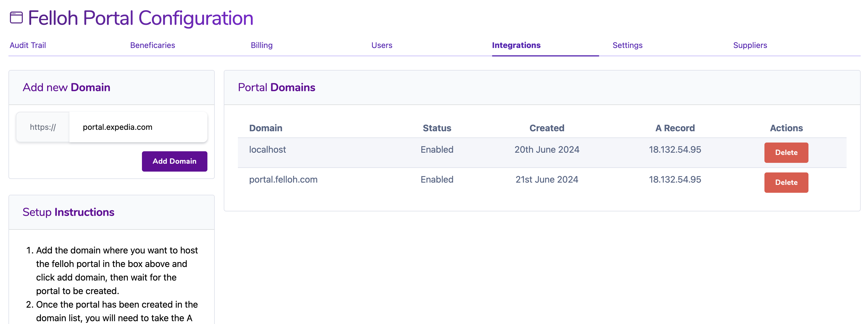
Task: Open the Audit Trail tab
Action: click(28, 45)
